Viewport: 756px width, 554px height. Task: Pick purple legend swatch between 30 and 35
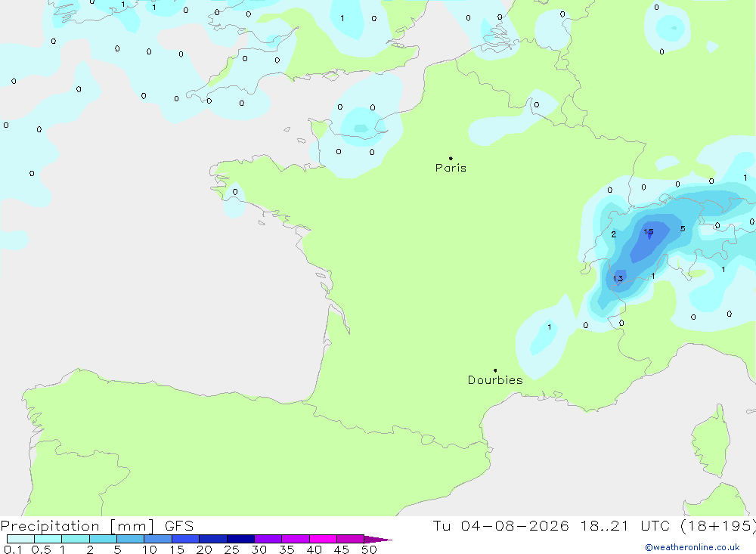click(268, 539)
